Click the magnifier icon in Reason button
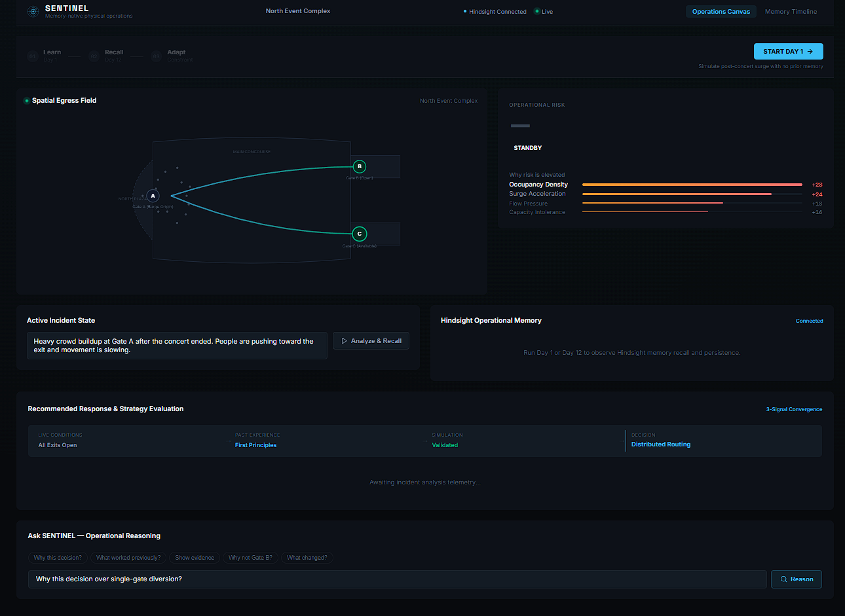 click(783, 579)
